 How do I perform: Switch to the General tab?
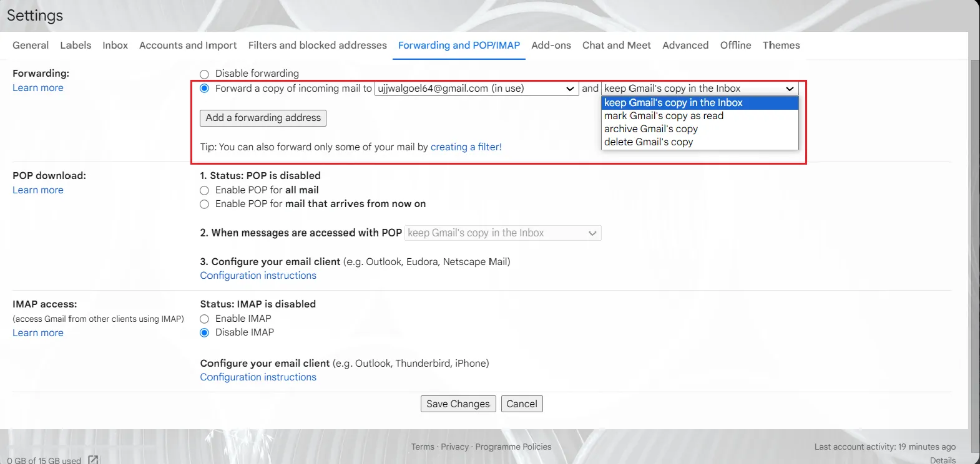point(31,46)
